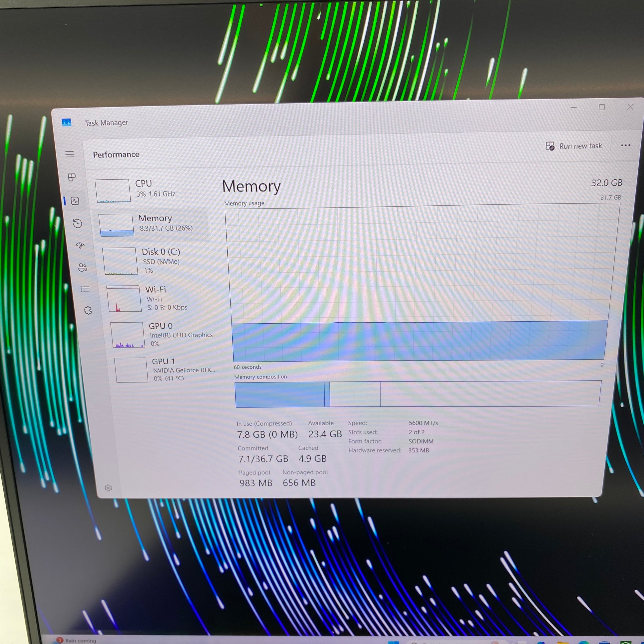Image resolution: width=644 pixels, height=644 pixels.
Task: Open the three-dots more options menu
Action: (626, 145)
